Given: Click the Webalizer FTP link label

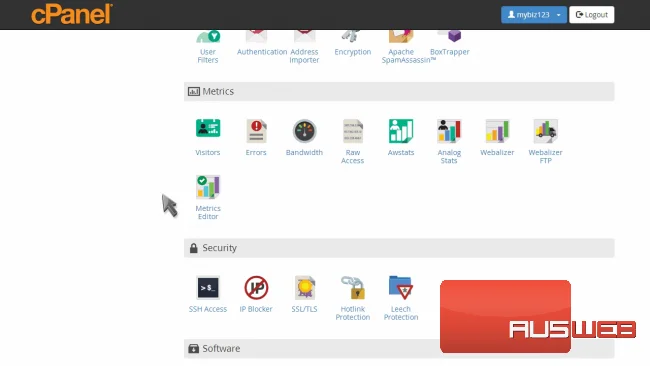Looking at the screenshot, I should pyautogui.click(x=546, y=157).
